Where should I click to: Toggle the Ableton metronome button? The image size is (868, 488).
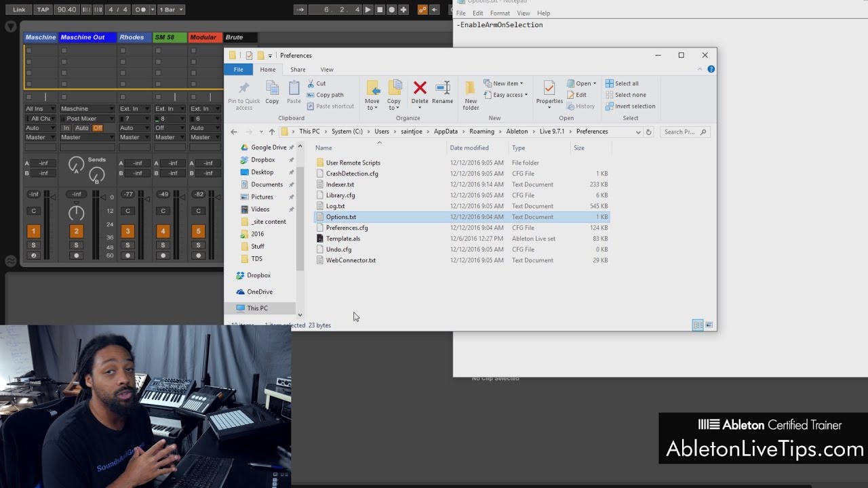pyautogui.click(x=141, y=9)
